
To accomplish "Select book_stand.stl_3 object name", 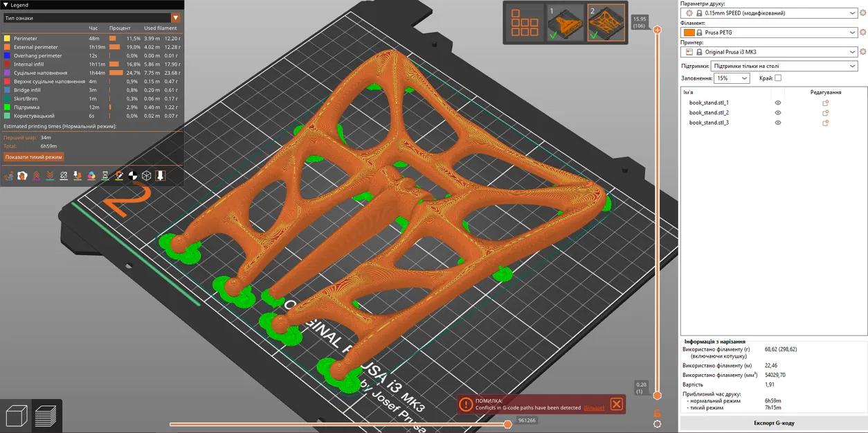I will tap(709, 123).
